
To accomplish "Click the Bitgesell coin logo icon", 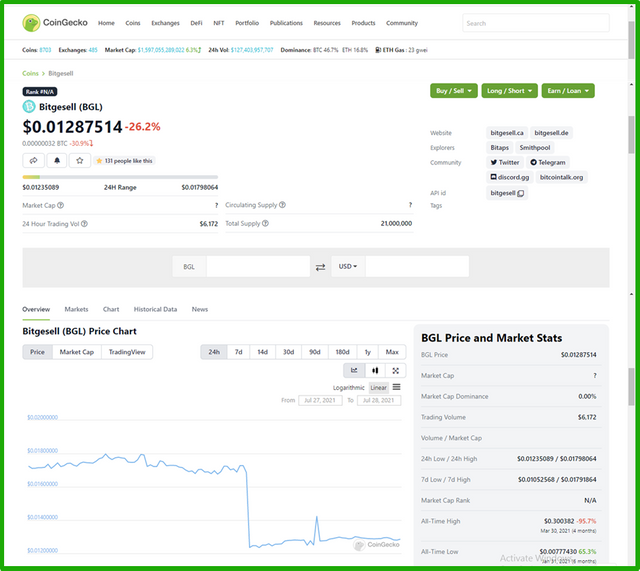I will (x=29, y=107).
